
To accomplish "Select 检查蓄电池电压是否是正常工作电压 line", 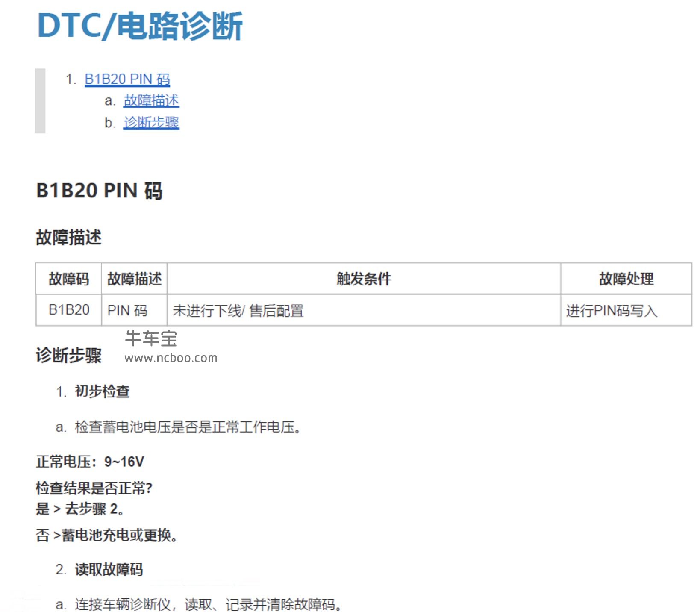I will coord(188,427).
